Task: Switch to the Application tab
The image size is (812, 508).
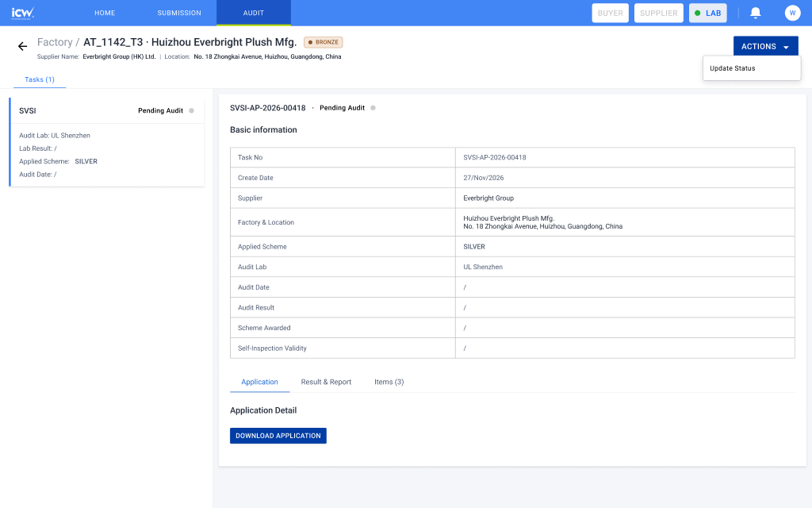Action: coord(259,382)
